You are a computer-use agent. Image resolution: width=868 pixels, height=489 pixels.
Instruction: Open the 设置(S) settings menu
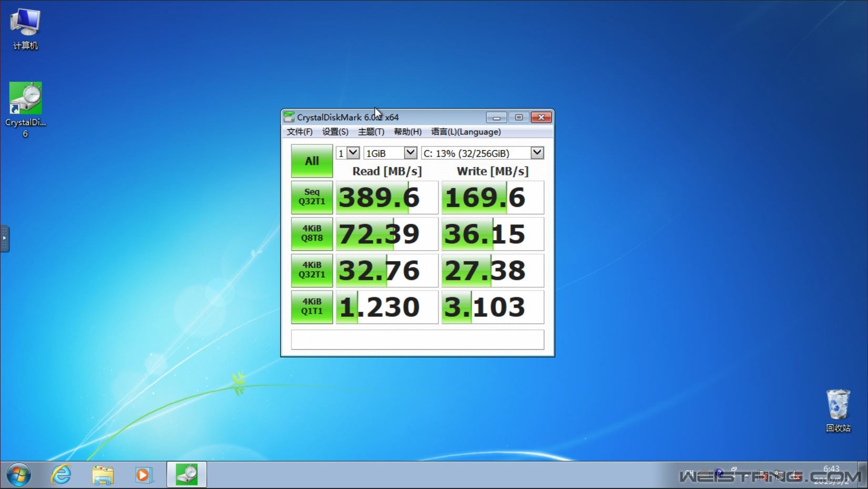tap(335, 132)
